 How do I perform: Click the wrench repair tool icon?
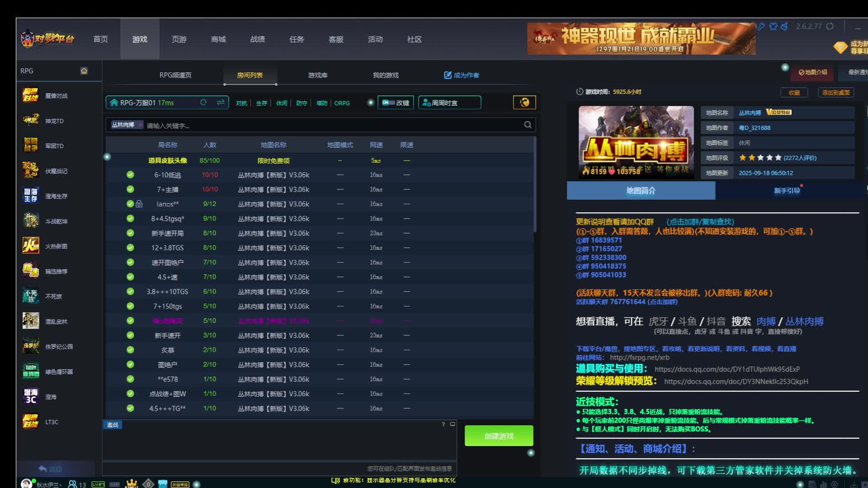point(761,26)
